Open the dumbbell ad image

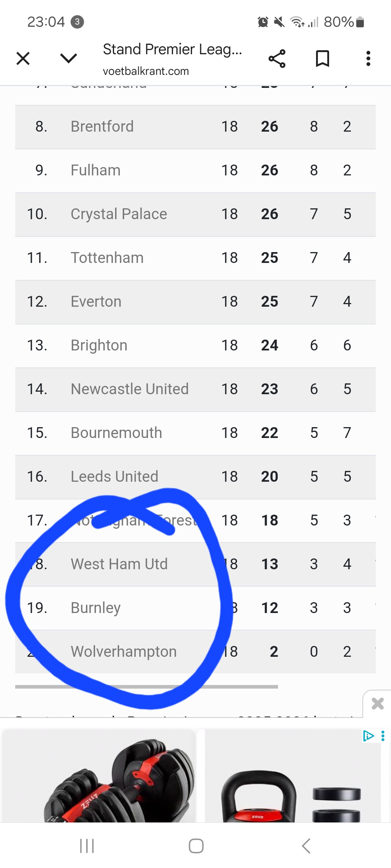coord(98,775)
